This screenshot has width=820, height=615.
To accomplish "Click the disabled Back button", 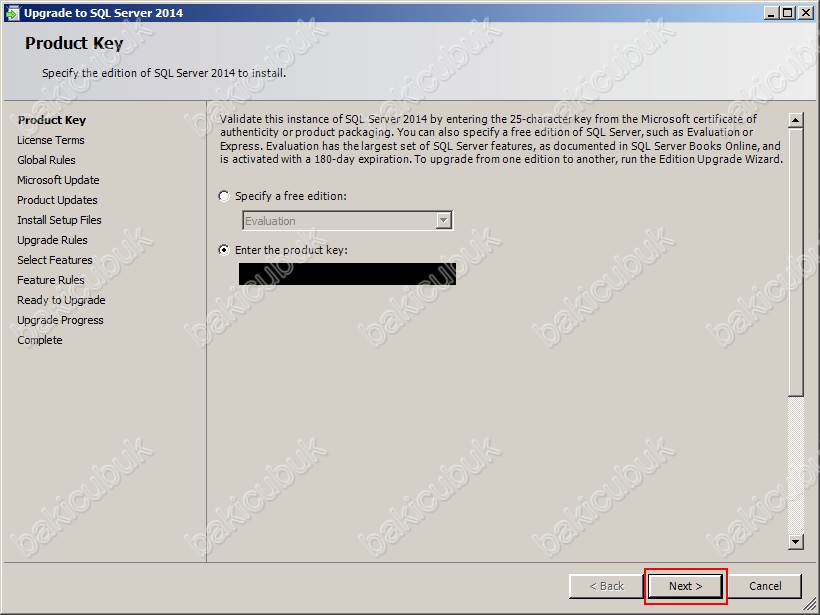I will pos(606,586).
